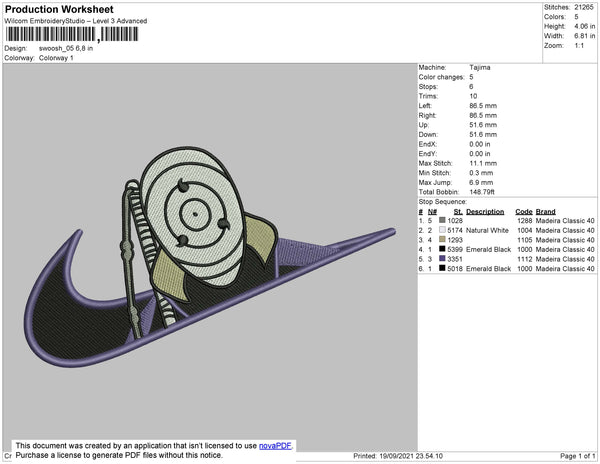Click the Up value 51.6 mm

coord(483,125)
